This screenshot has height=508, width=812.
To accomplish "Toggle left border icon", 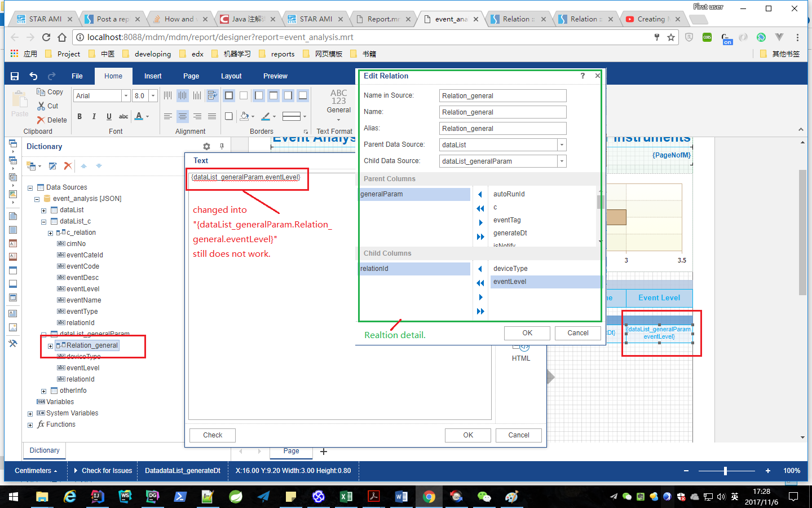I will coord(259,95).
